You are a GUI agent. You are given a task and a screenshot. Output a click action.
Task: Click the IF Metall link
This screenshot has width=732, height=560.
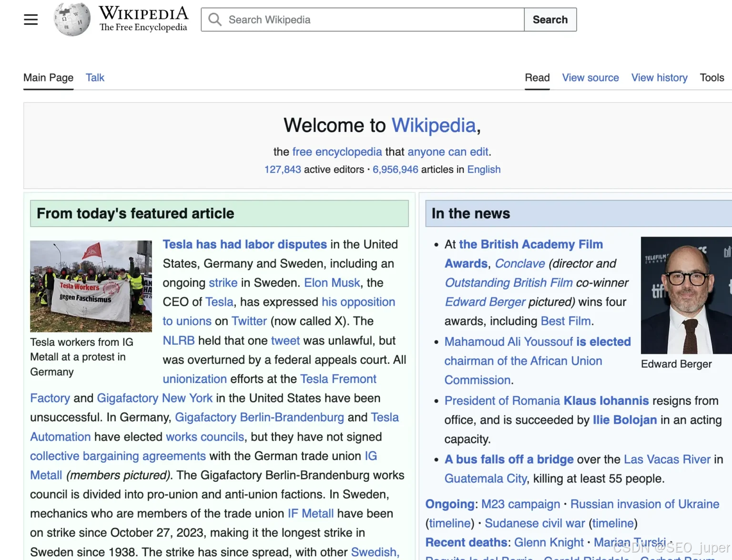pyautogui.click(x=311, y=513)
